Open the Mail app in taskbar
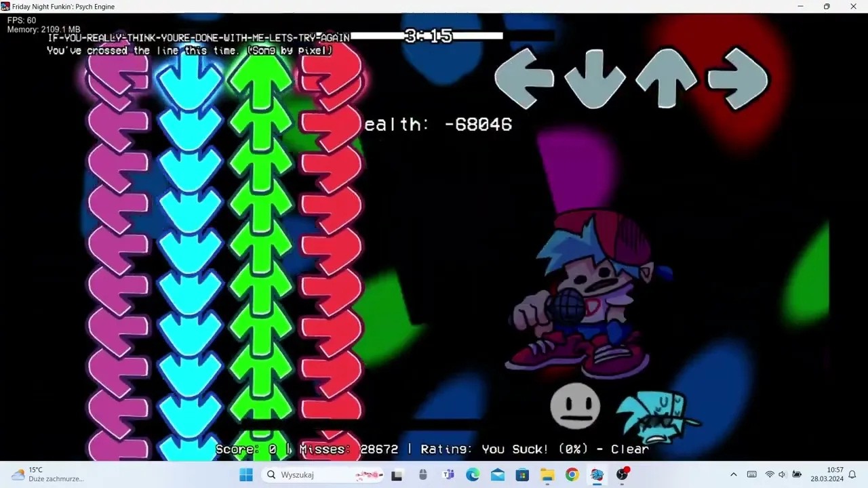Screen dimensions: 868x488 point(498,474)
